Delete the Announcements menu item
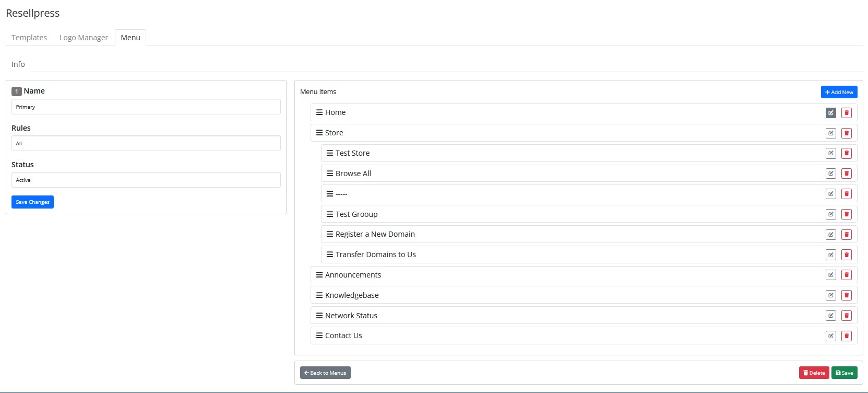This screenshot has width=868, height=393. click(846, 275)
